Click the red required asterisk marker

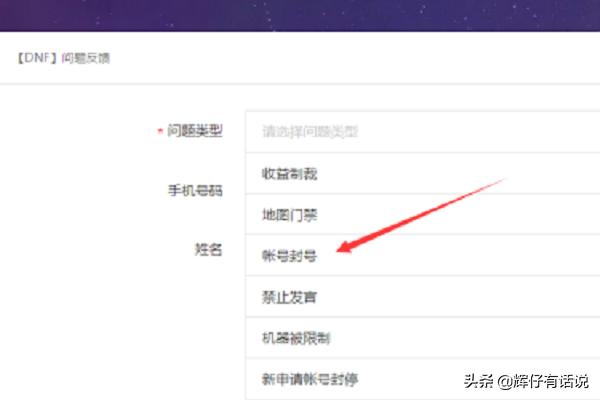tap(160, 132)
